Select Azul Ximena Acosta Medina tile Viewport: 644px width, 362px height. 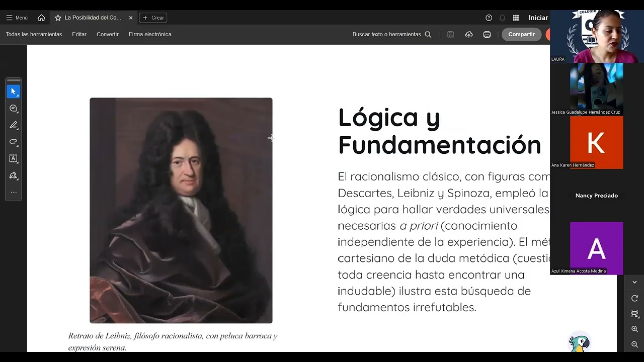click(x=597, y=248)
